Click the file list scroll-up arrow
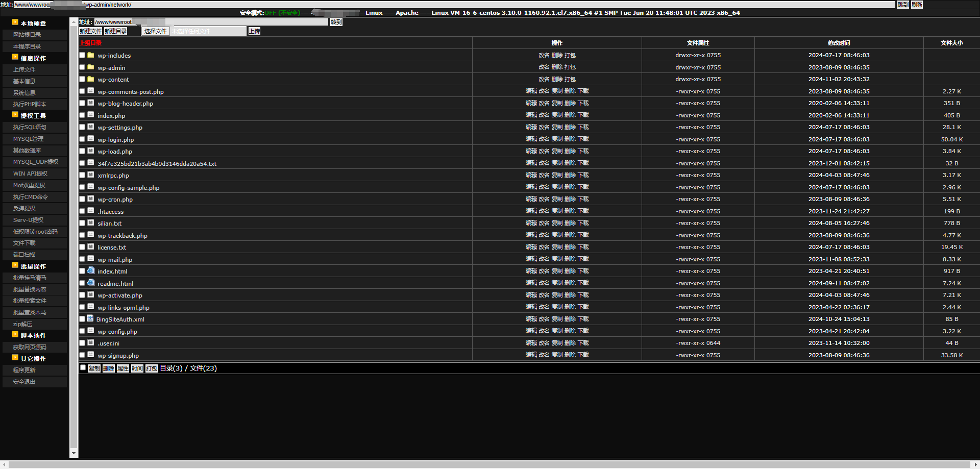 (73, 21)
